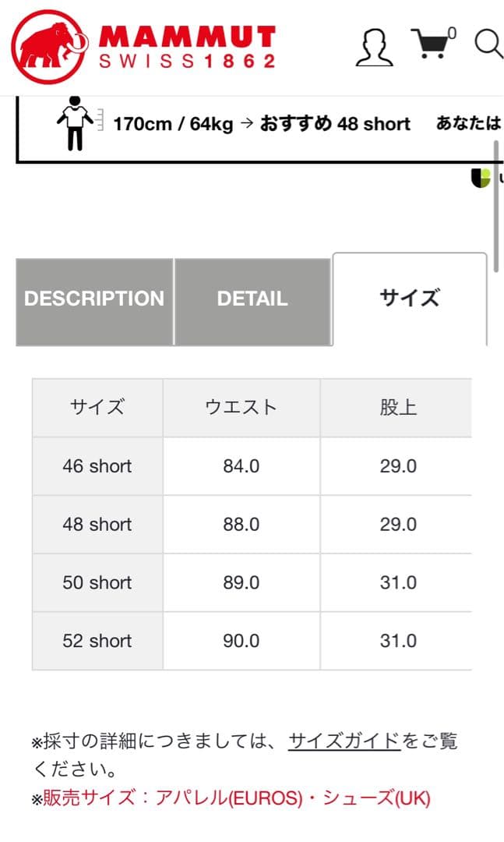Switch to the DESCRIPTION tab
Image resolution: width=504 pixels, height=842 pixels.
pyautogui.click(x=94, y=299)
